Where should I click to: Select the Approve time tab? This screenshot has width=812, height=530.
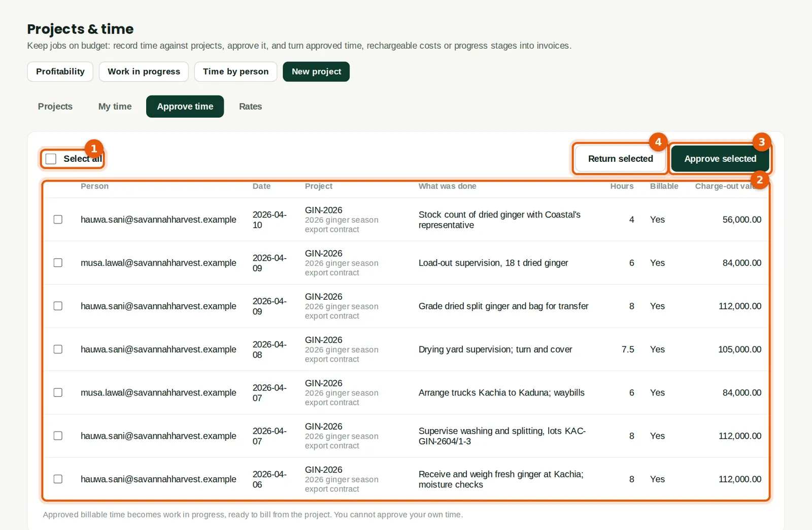185,107
